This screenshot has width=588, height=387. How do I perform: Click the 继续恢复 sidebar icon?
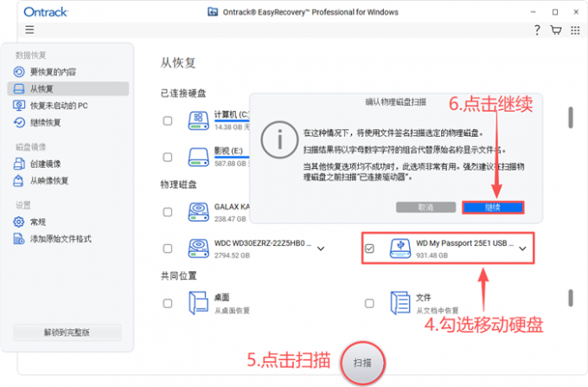pyautogui.click(x=19, y=122)
